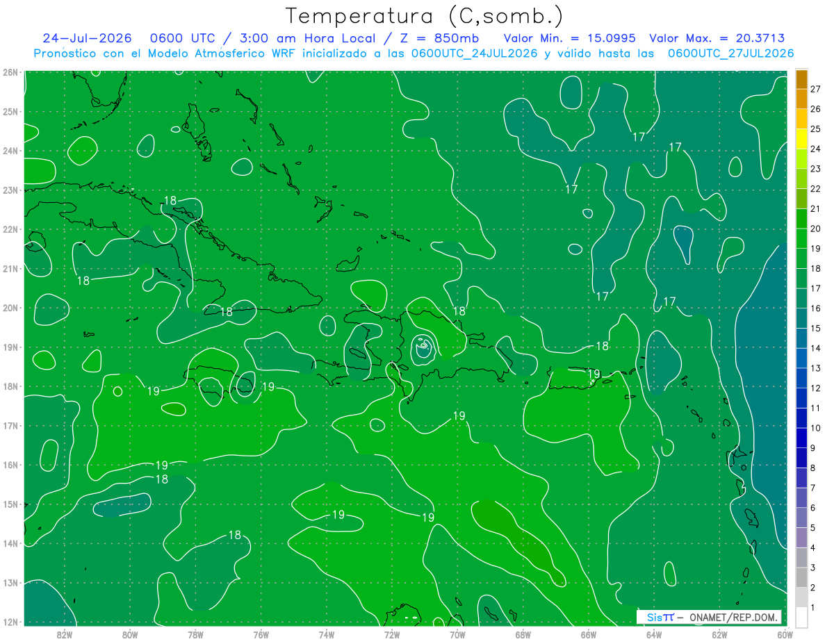834x644 pixels.
Task: Click the '64W' longitude axis label
Action: (654, 634)
